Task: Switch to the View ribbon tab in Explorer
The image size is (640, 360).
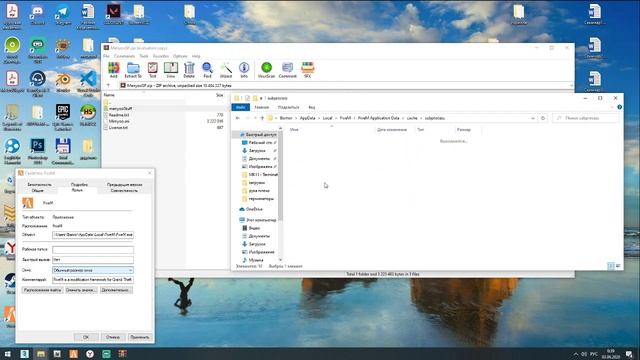Action: pos(312,107)
